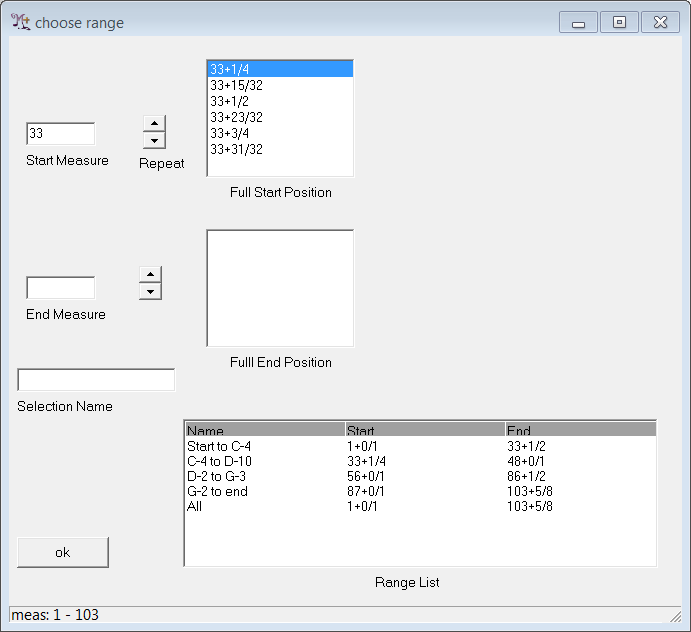
Task: Choose 33+1/2 in start position list
Action: pos(280,101)
